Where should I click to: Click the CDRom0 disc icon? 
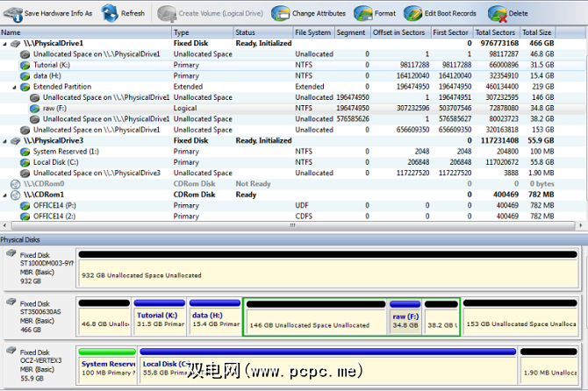coord(15,184)
